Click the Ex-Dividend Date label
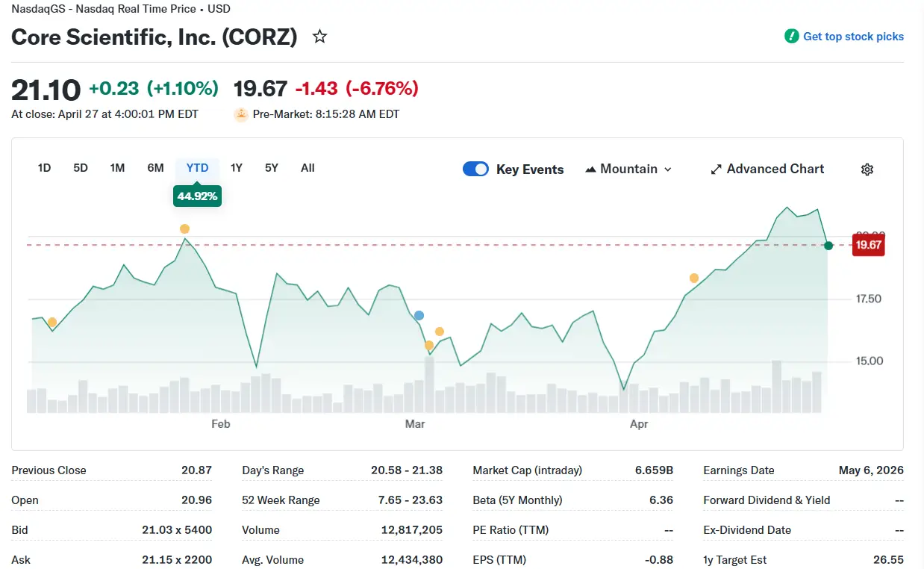The image size is (924, 569). (x=747, y=530)
